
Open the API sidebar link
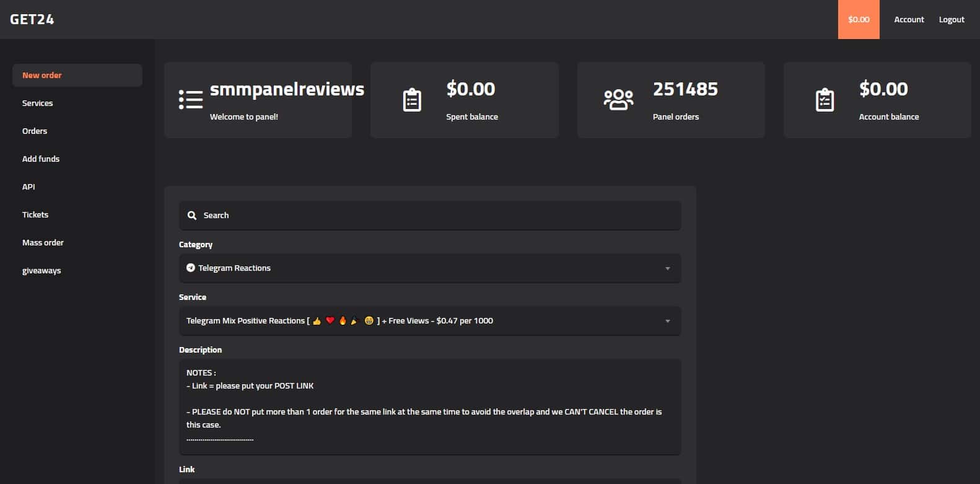coord(28,187)
